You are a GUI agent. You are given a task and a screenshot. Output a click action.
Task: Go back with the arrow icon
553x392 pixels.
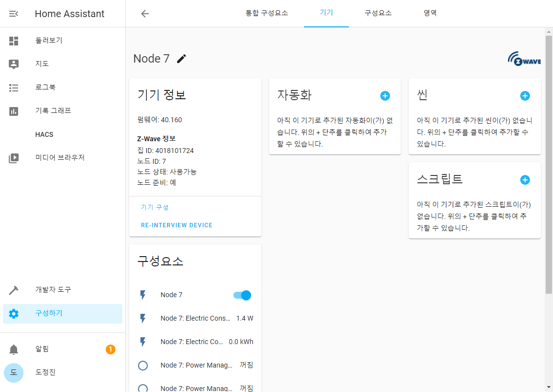pyautogui.click(x=145, y=14)
